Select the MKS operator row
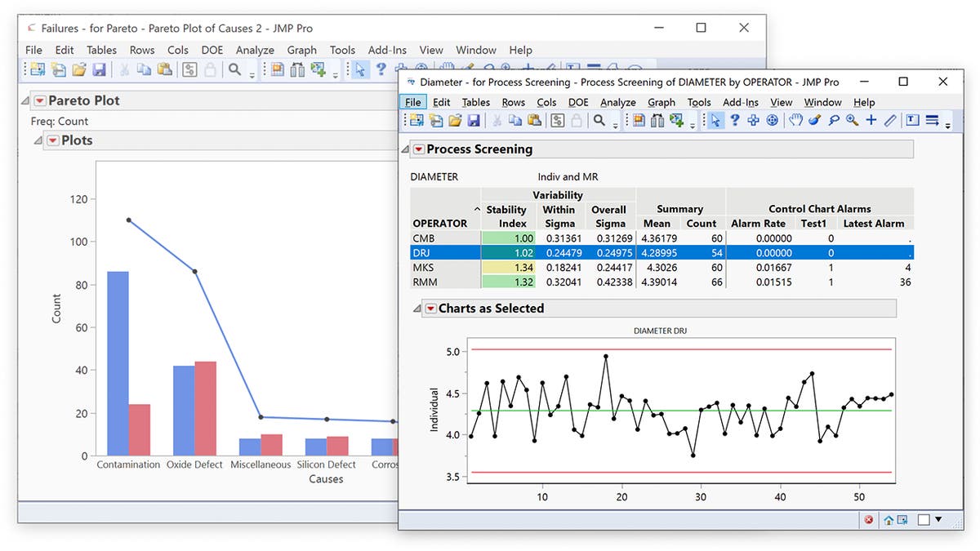The width and height of the screenshot is (980, 551). pyautogui.click(x=661, y=268)
